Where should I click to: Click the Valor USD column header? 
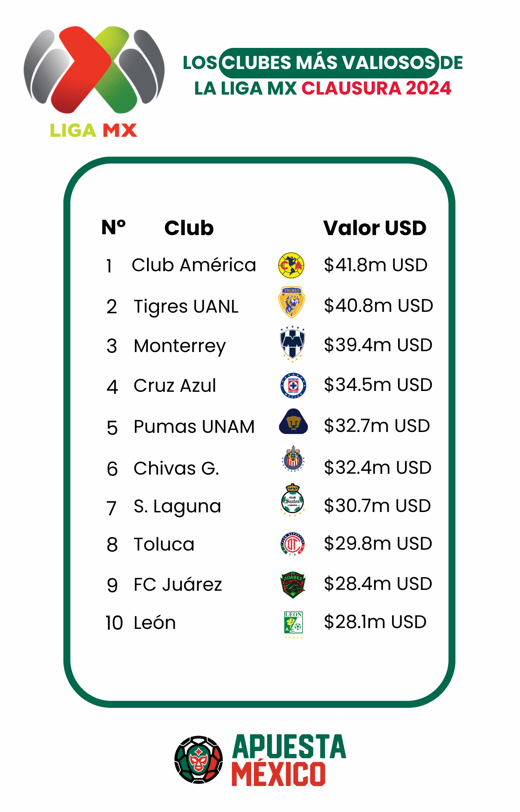pos(375,228)
